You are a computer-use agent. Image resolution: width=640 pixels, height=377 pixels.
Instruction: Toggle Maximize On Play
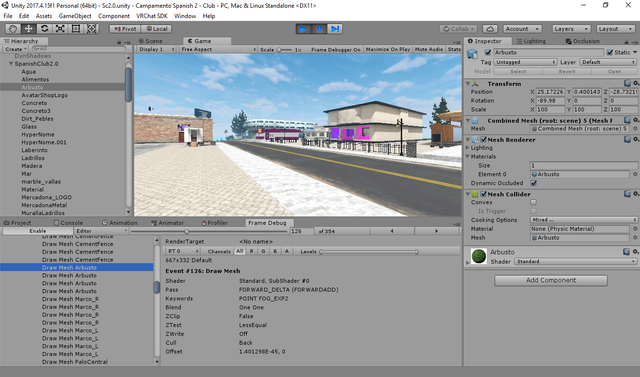pyautogui.click(x=388, y=49)
